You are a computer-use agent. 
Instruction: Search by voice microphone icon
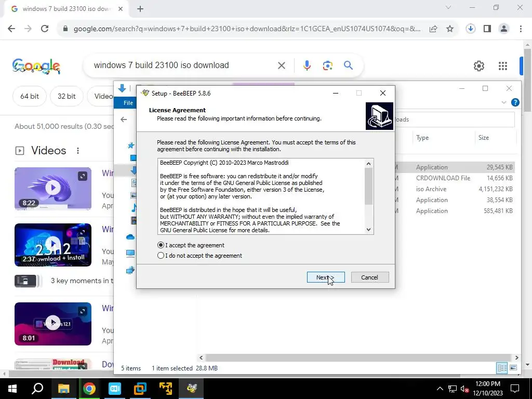[307, 65]
